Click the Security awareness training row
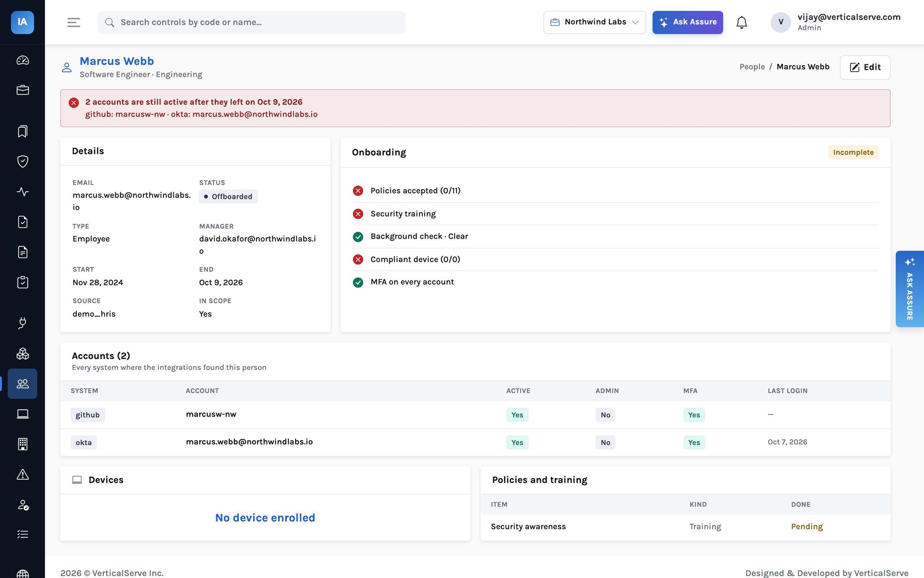924x578 pixels. [x=685, y=527]
